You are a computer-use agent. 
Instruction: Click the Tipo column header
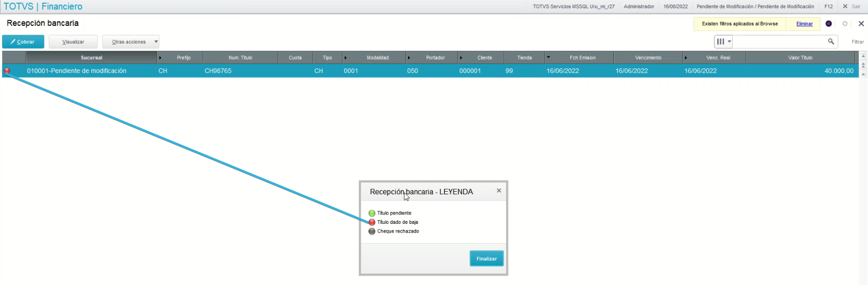tap(327, 58)
